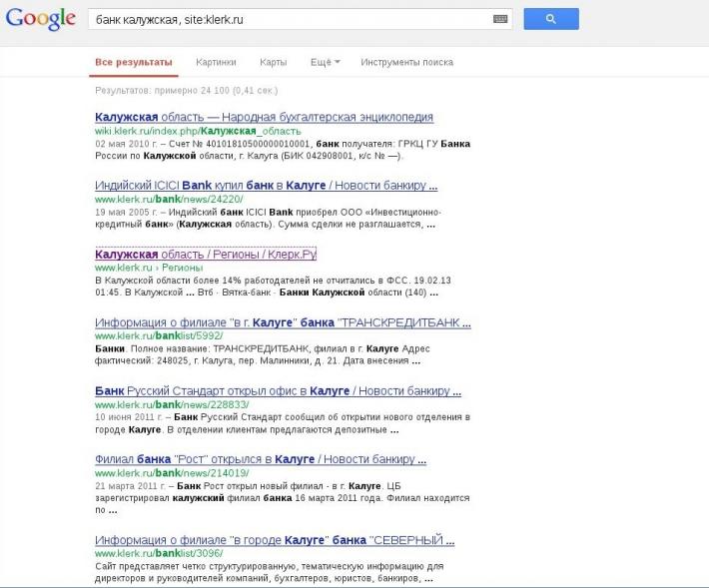Open the СЕВЕРНЫЙ bank branch information result

click(x=275, y=540)
